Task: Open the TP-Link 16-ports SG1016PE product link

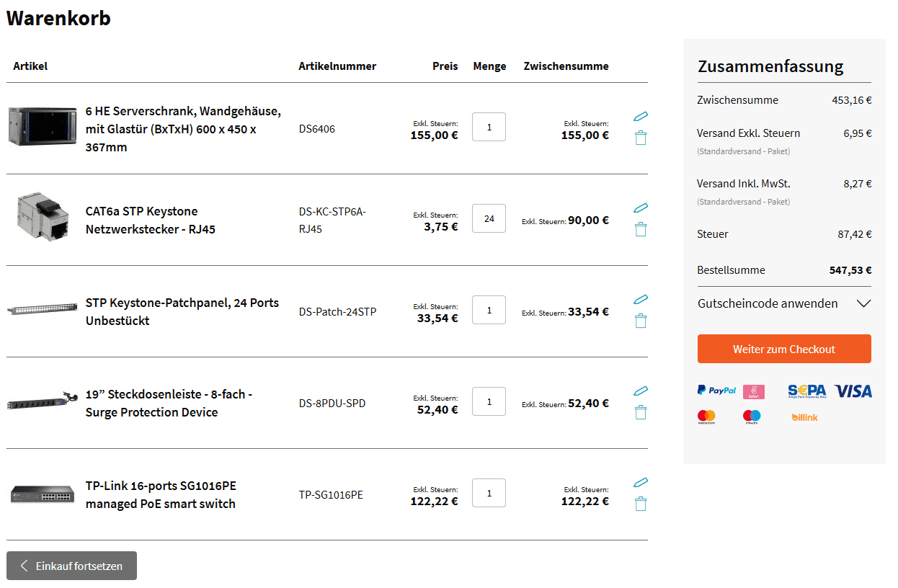Action: click(161, 494)
